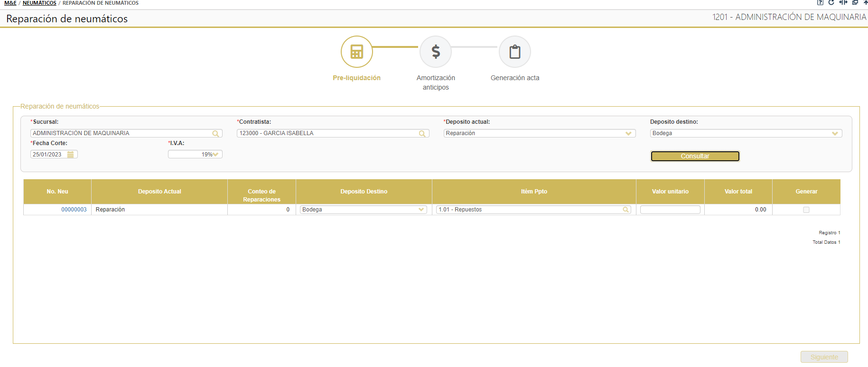
Task: Click the Registro 1 text
Action: [829, 233]
